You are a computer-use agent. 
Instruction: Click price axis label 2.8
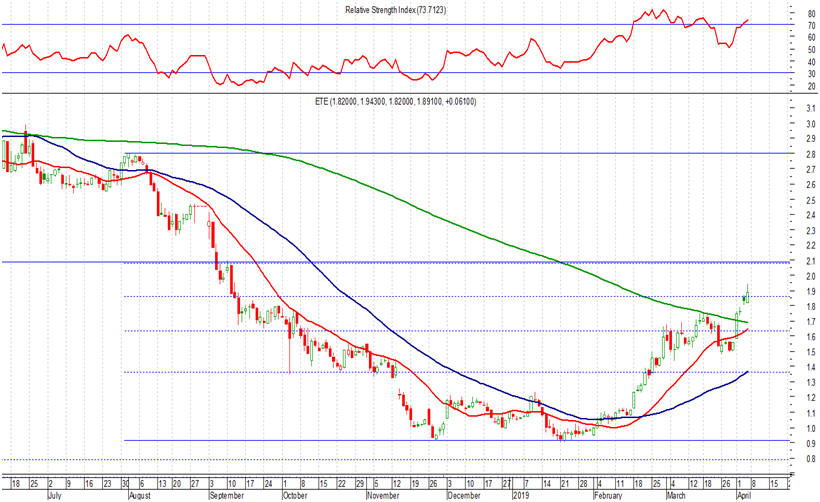[811, 154]
